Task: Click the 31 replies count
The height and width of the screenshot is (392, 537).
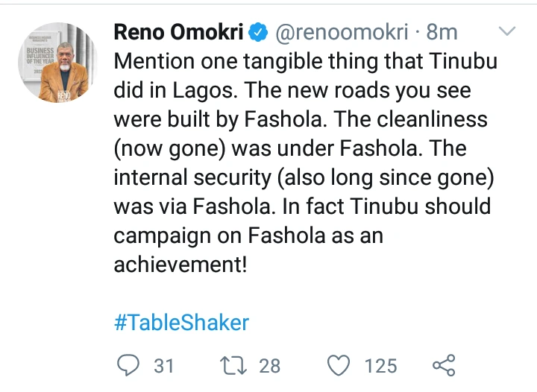Action: click(163, 366)
